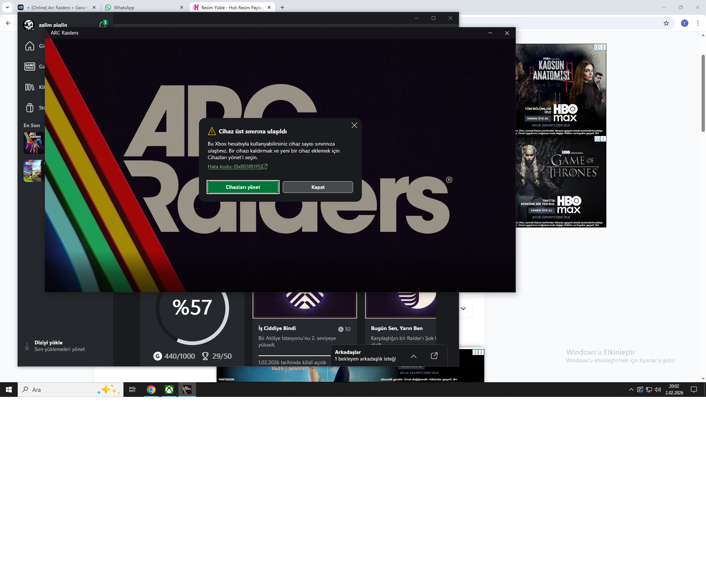Bookmark this page with the star
The image size is (706, 588).
pyautogui.click(x=666, y=23)
